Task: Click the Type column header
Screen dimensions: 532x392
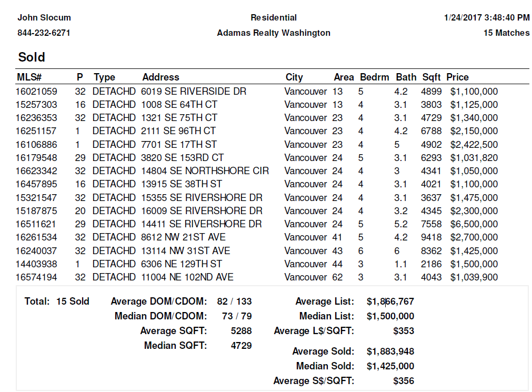Action: [105, 77]
